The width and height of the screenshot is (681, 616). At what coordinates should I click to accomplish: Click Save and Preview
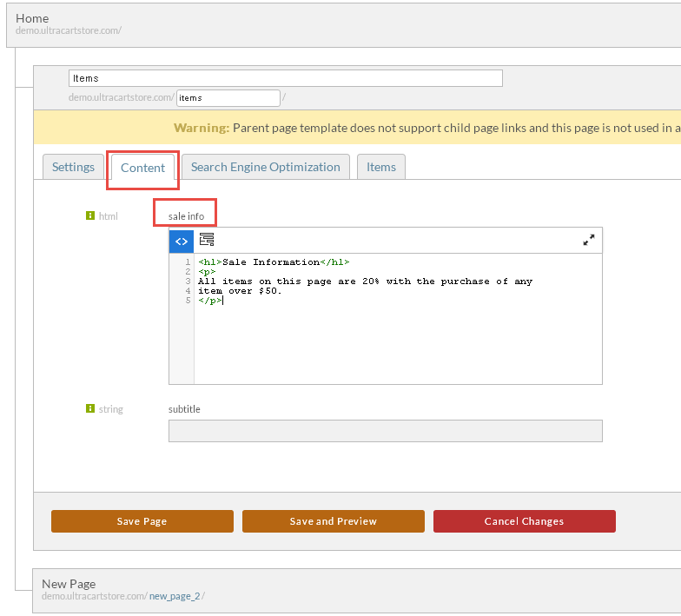(x=334, y=521)
